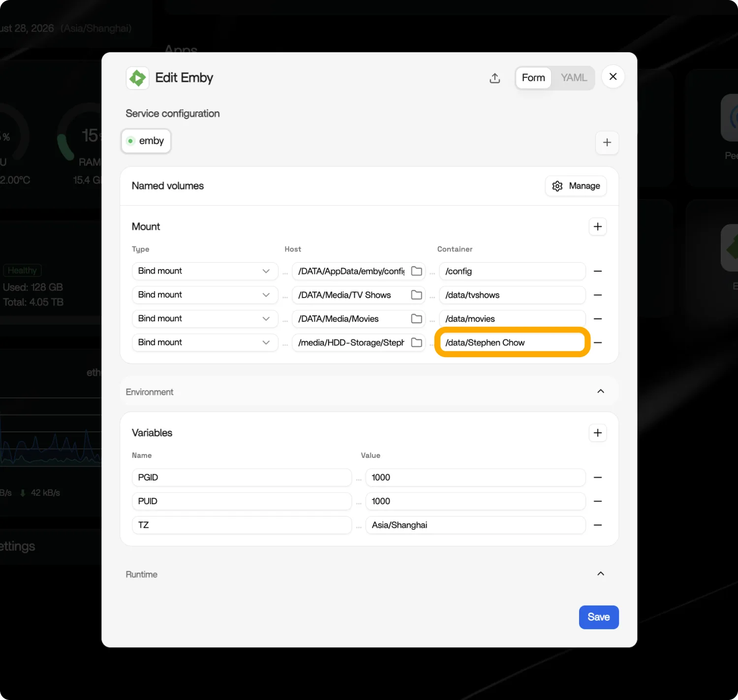Edit the PGID value field showing 1000
Image resolution: width=738 pixels, height=700 pixels.
click(476, 477)
